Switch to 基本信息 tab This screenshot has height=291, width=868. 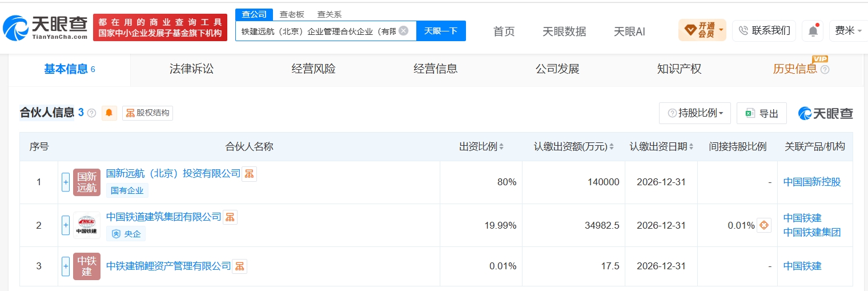(x=69, y=69)
